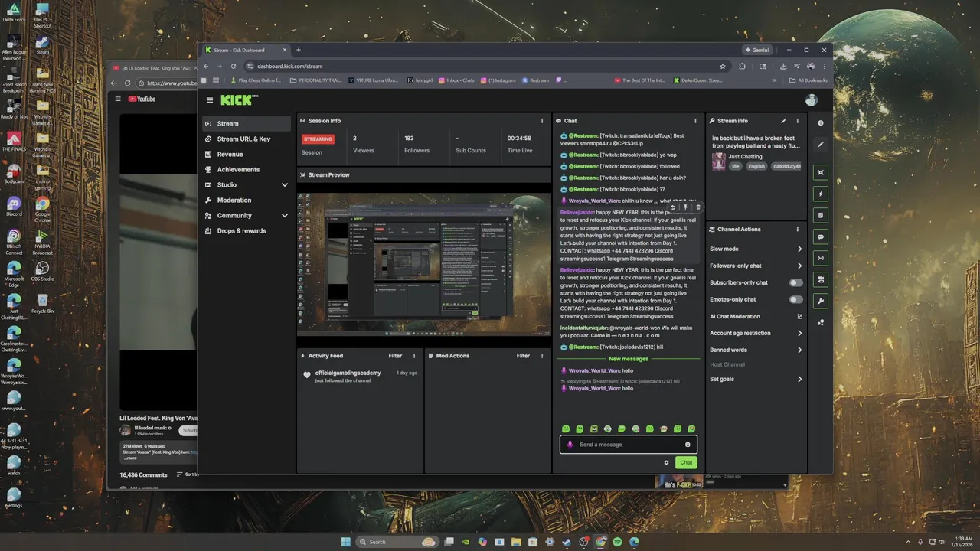Viewport: 980px width, 551px height.
Task: Click the Gemini button in Chrome
Action: (758, 50)
